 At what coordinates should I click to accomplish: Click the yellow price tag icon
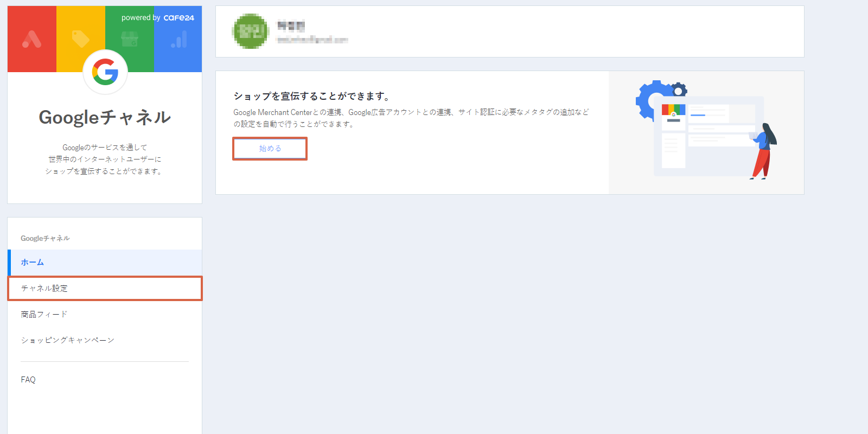[x=81, y=39]
